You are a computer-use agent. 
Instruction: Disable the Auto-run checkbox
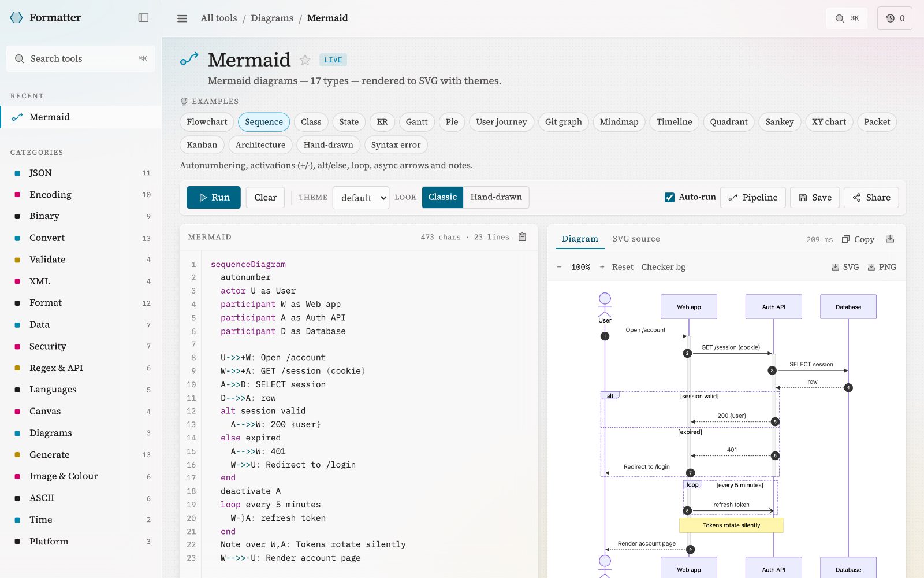click(669, 197)
